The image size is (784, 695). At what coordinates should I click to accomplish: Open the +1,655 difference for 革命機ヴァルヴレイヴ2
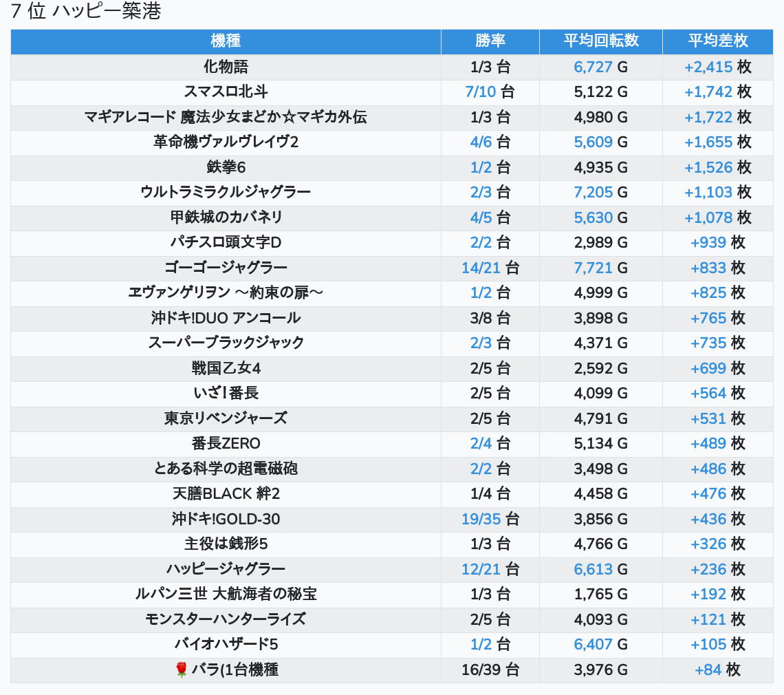click(708, 142)
